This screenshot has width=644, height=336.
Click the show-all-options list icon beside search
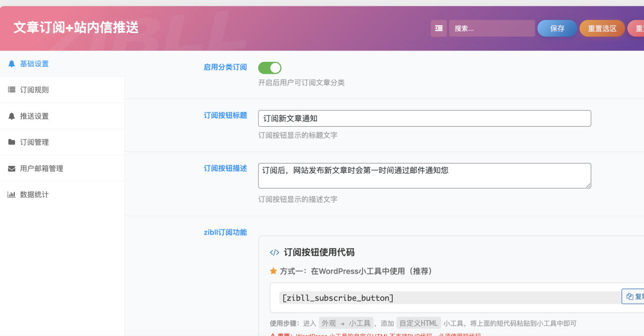(438, 29)
